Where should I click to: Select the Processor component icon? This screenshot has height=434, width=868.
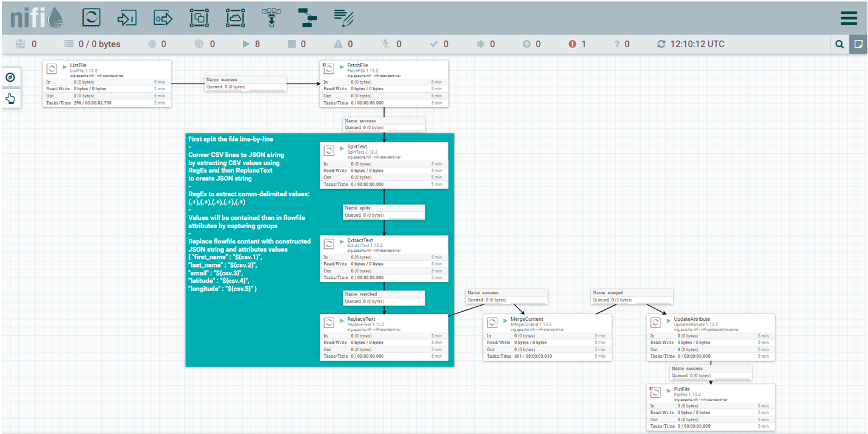click(91, 18)
